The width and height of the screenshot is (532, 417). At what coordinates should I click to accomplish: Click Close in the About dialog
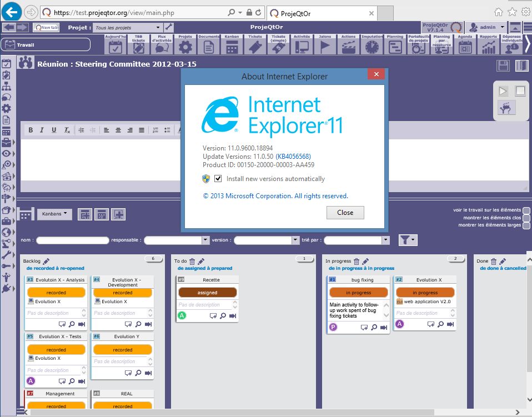[345, 213]
